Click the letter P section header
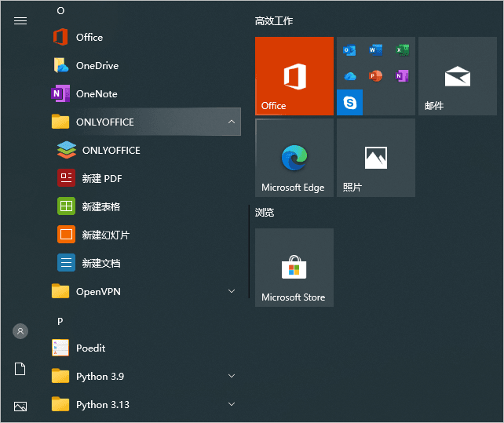The image size is (504, 423). [x=60, y=321]
